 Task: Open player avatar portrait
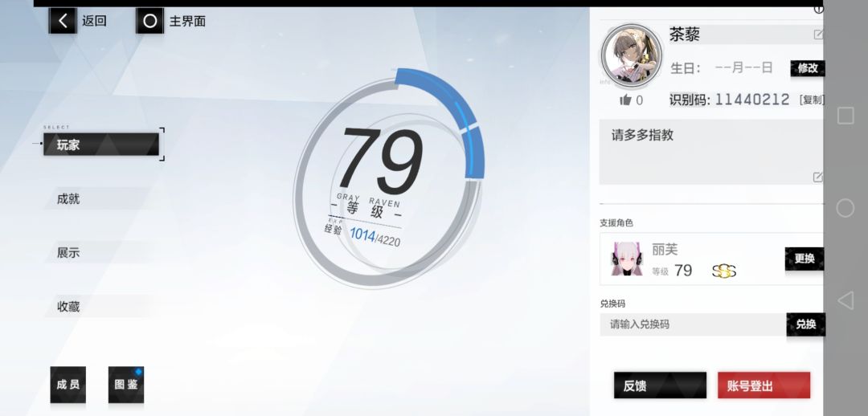[631, 55]
